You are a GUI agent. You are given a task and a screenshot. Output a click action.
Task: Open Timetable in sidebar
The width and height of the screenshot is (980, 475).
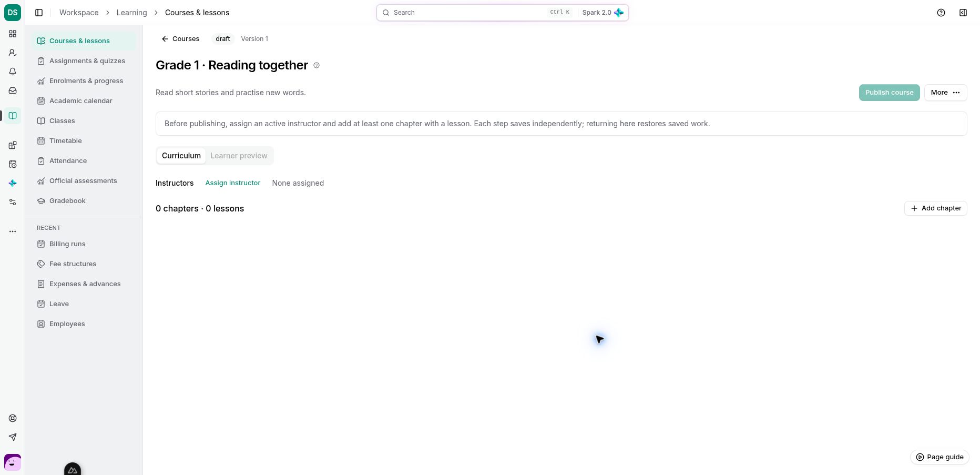(84, 141)
